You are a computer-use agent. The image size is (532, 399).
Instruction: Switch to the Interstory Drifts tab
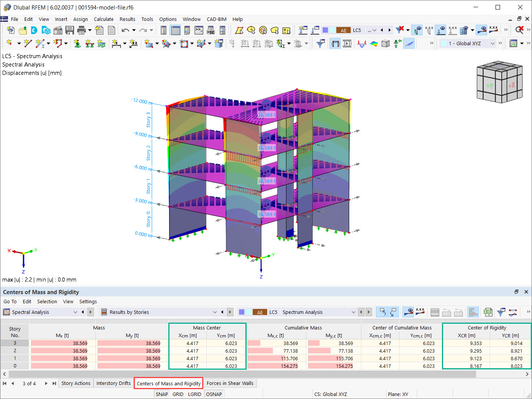click(x=113, y=383)
